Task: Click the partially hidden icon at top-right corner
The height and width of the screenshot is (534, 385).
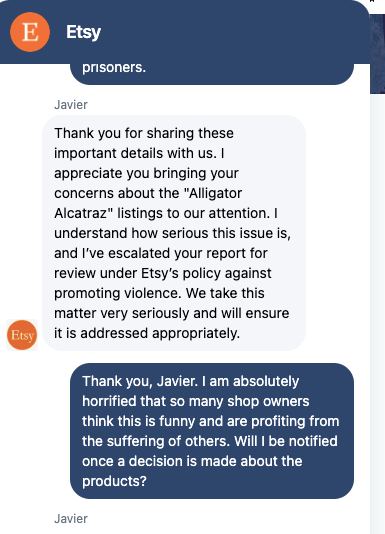Action: point(372,1)
